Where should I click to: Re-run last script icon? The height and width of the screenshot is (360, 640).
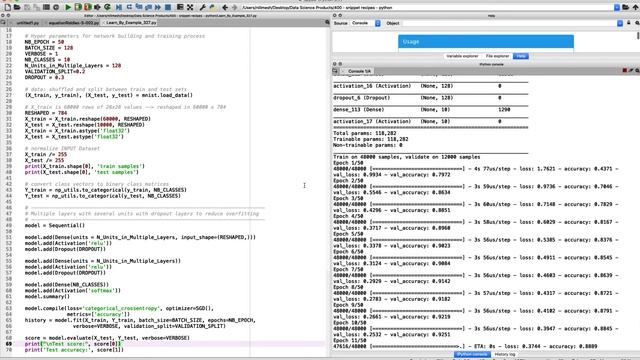107,7
